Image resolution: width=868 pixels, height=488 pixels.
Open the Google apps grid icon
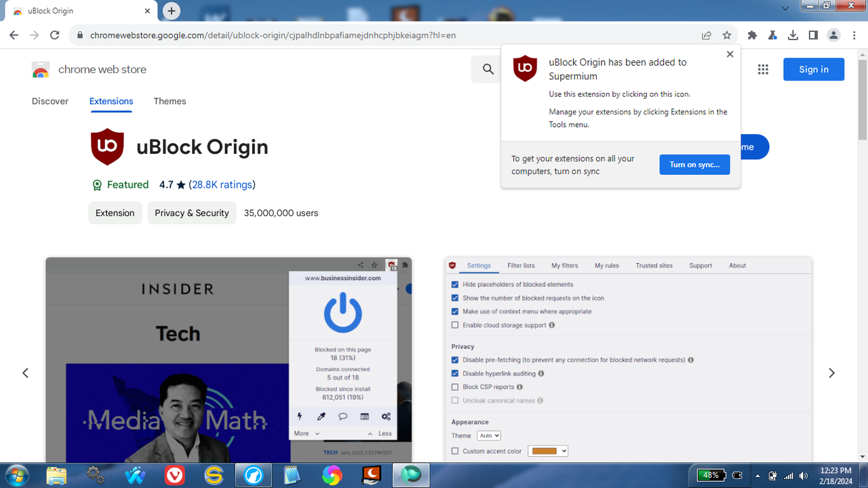762,69
